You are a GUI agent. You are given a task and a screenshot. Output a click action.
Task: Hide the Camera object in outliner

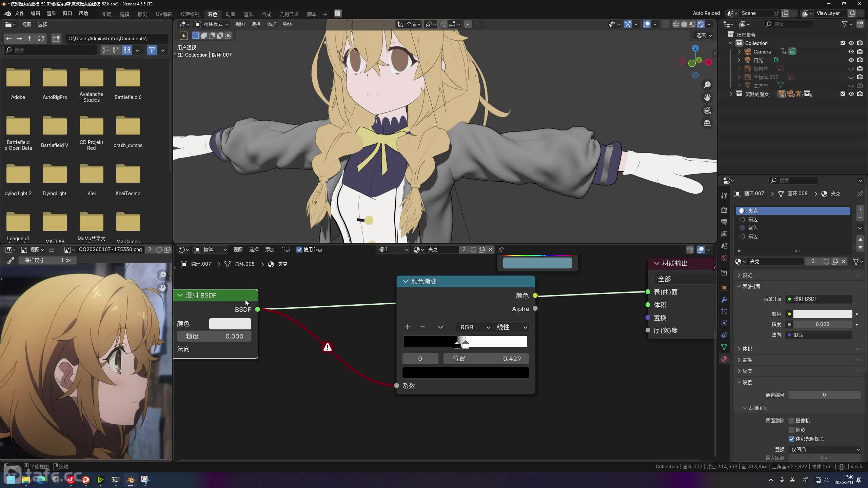pos(851,52)
